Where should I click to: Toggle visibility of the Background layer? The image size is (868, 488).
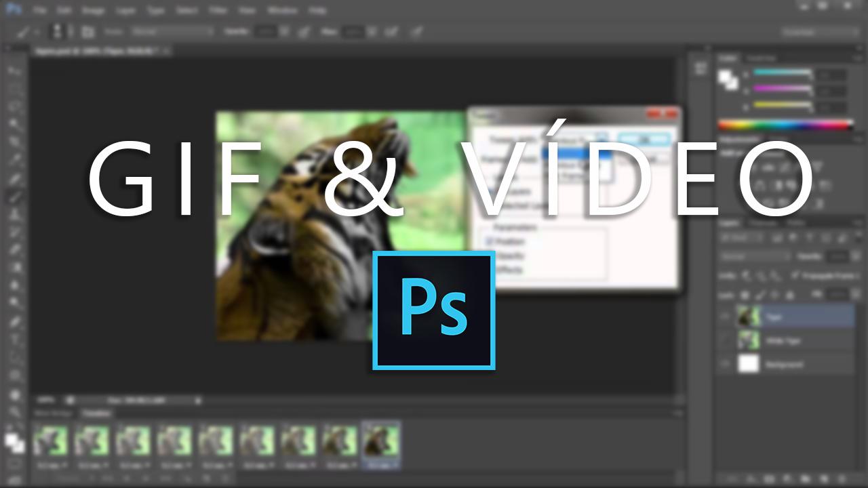click(x=726, y=364)
